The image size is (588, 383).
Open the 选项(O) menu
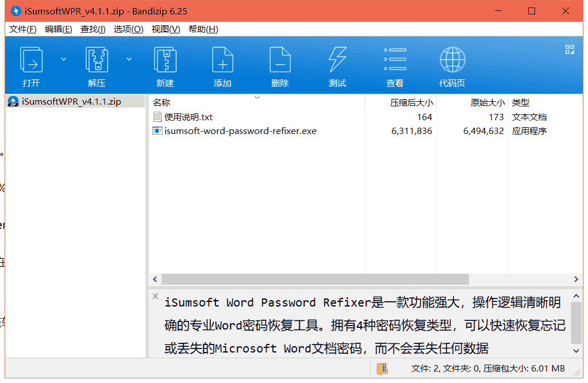[128, 29]
